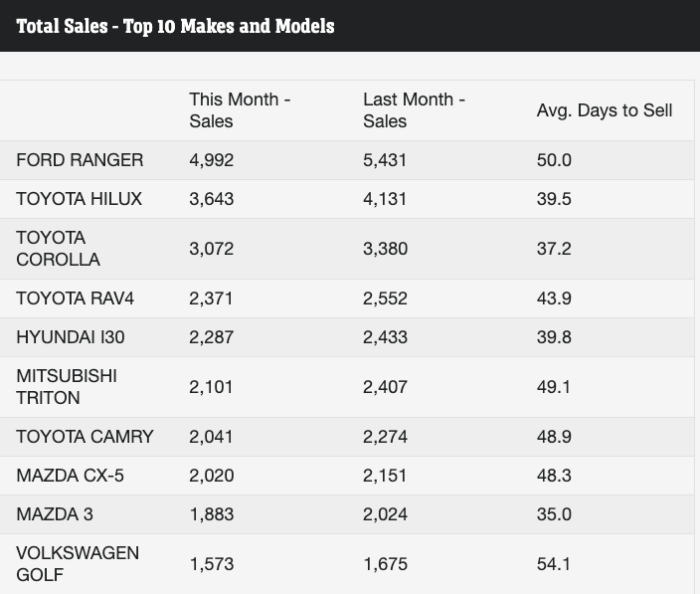
Task: Click Mazda 3's 35.0 average days cell
Action: (554, 514)
